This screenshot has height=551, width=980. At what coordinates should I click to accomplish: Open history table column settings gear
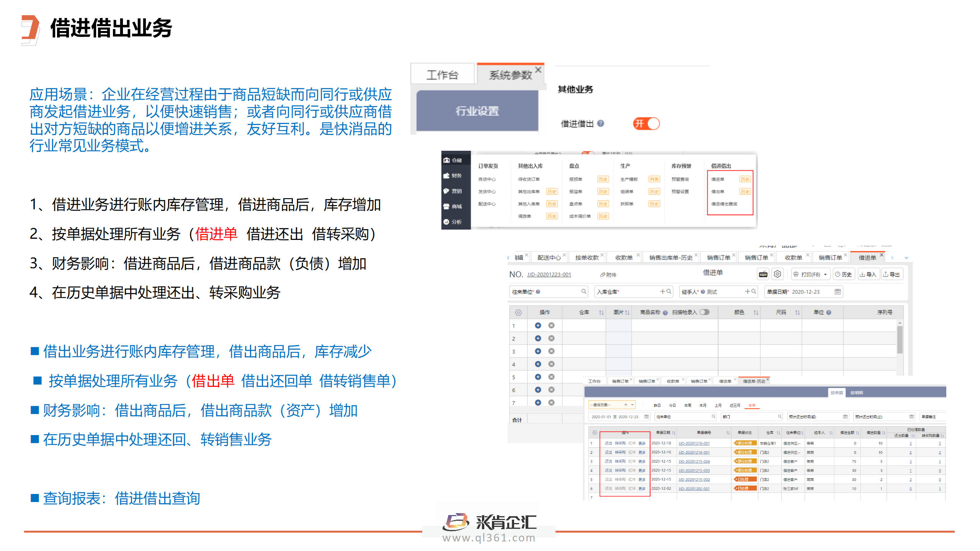(x=595, y=432)
